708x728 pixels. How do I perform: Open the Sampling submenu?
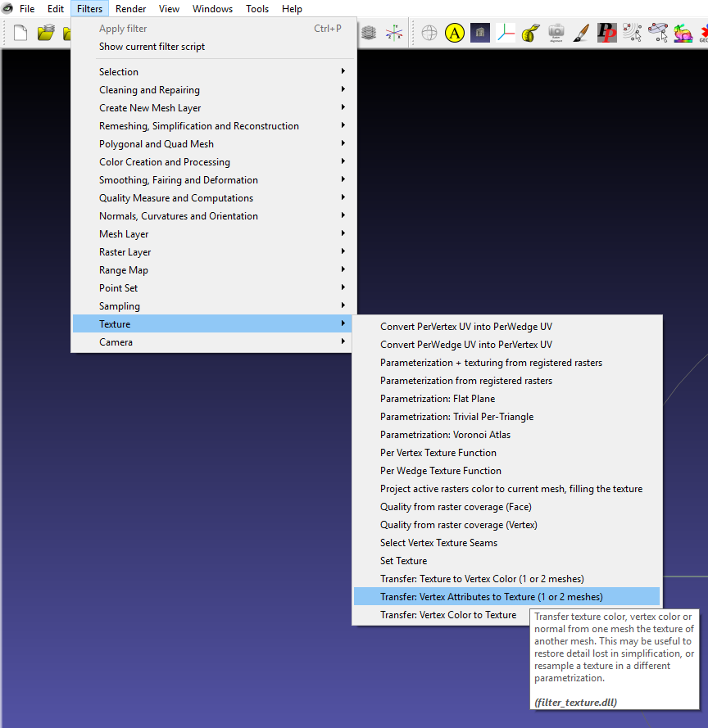212,306
